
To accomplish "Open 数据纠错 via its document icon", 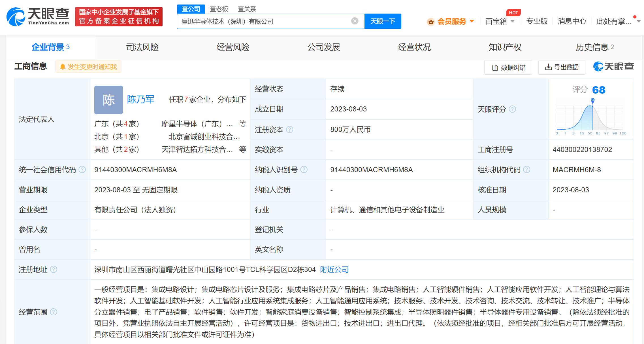I will pyautogui.click(x=495, y=67).
